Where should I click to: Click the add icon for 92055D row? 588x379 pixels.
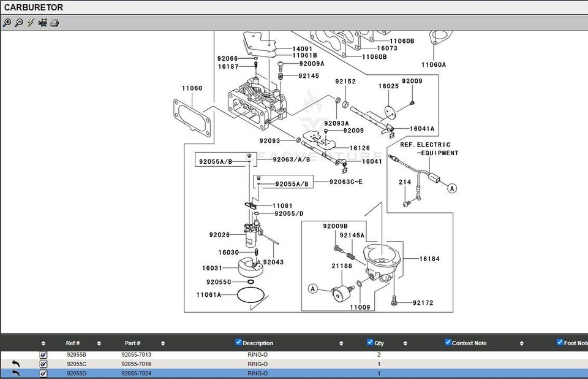[x=43, y=373]
